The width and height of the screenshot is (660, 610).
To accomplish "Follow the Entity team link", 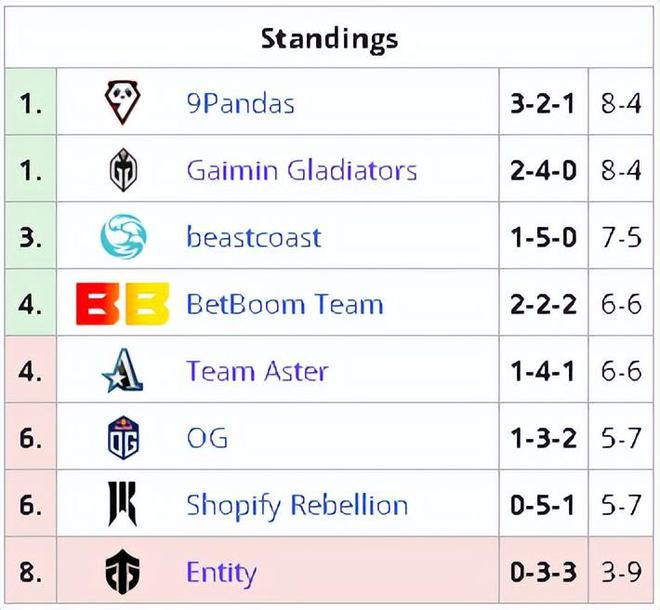I will (x=221, y=573).
